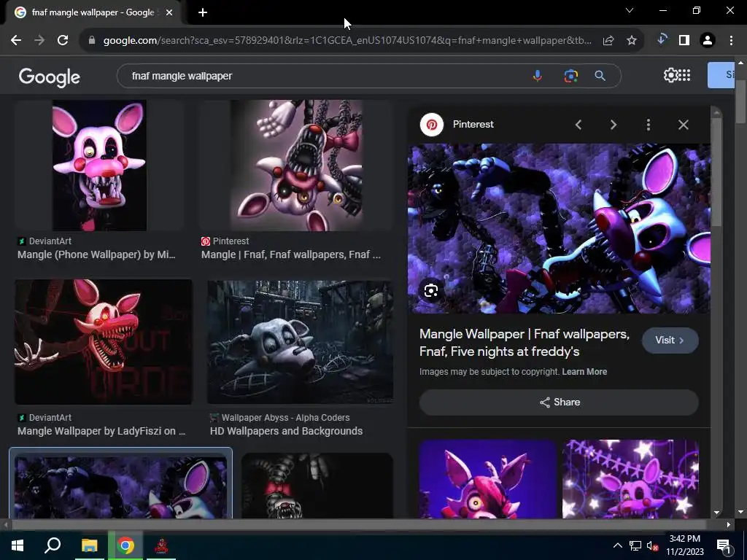Open the Pinterest Mangle Fnaf wallpapers thumbnail
Viewport: 747px width, 560px height.
pyautogui.click(x=296, y=166)
